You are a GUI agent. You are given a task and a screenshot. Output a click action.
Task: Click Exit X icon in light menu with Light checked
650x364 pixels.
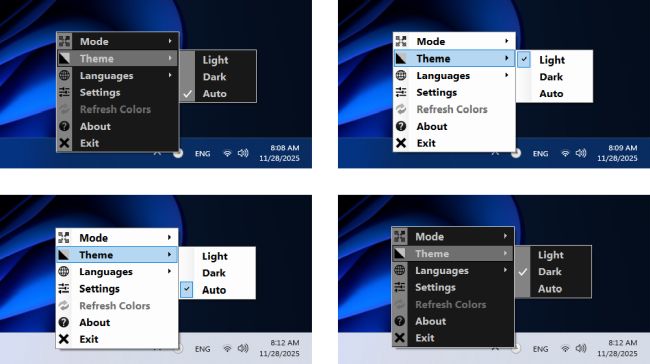[401, 143]
